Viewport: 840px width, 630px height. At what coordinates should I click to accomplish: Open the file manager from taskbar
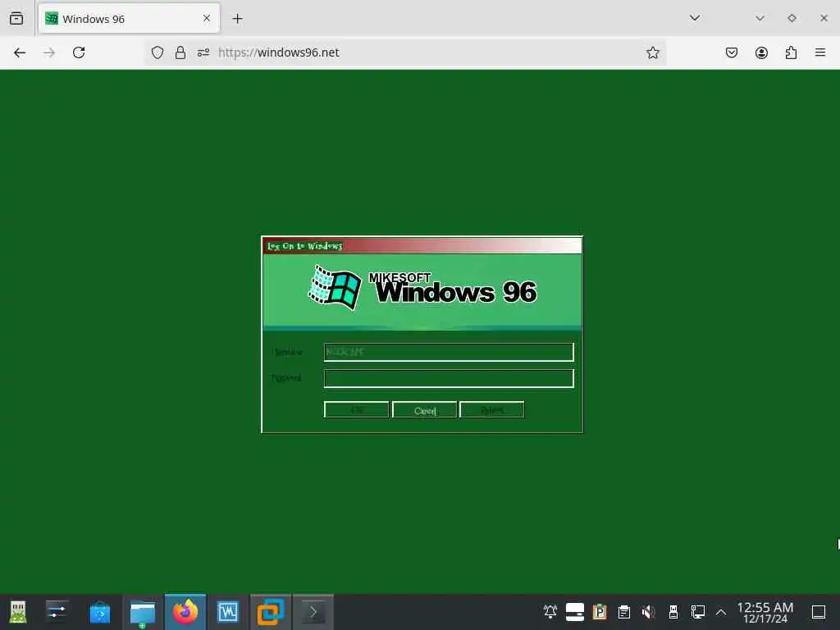pyautogui.click(x=143, y=612)
